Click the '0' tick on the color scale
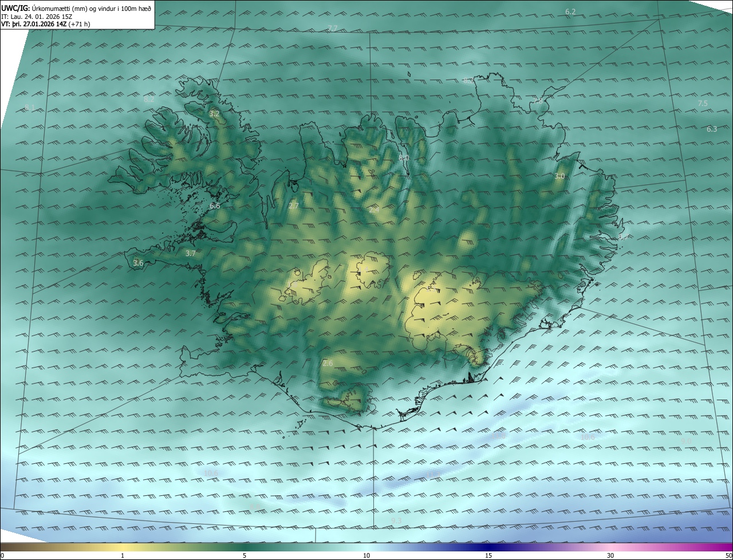This screenshot has height=560, width=733. point(2,555)
